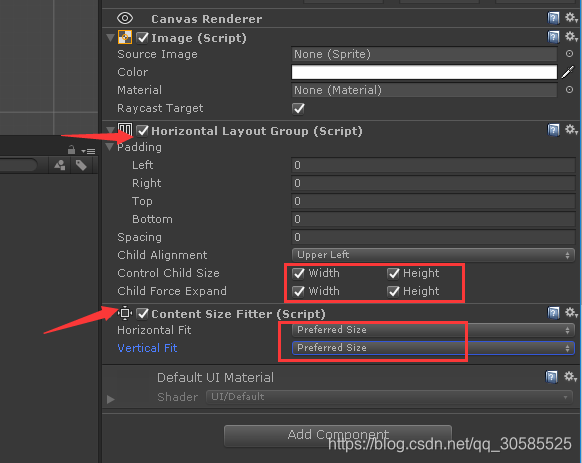The image size is (582, 463).
Task: Click the Control Child Size label
Action: click(169, 273)
